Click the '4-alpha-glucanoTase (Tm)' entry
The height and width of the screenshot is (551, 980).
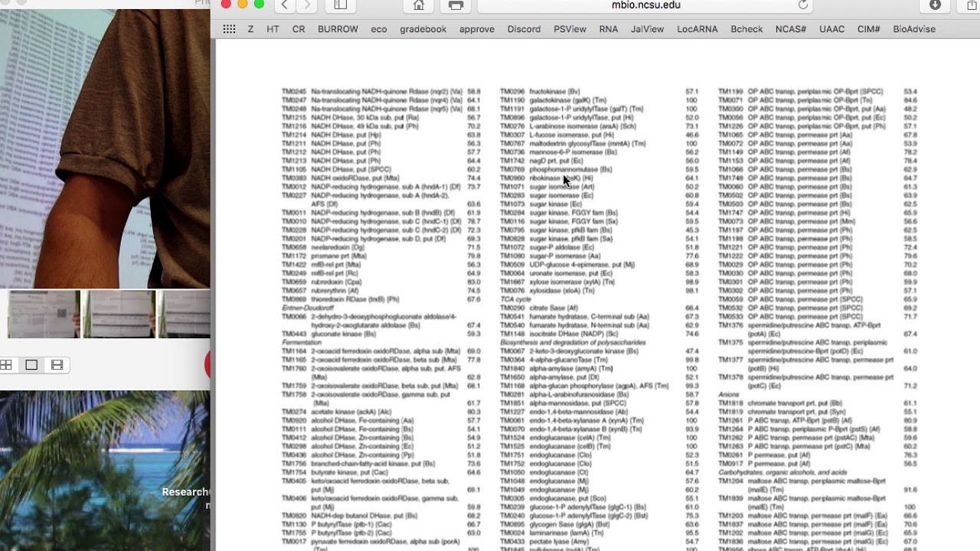coord(569,360)
